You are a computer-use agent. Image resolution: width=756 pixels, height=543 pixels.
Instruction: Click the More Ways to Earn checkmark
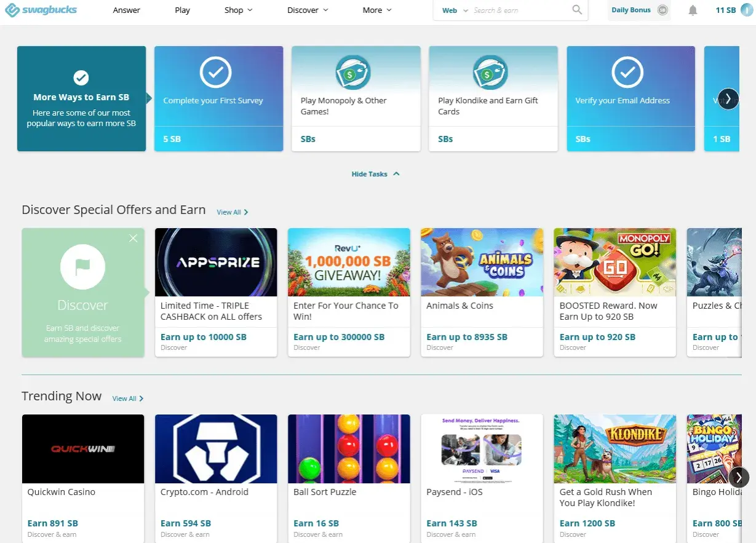pos(81,77)
